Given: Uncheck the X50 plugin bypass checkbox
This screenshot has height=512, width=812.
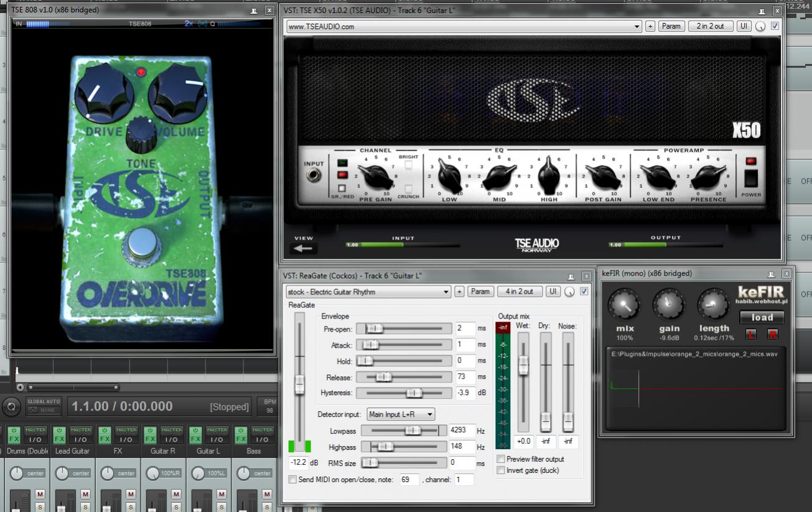Looking at the screenshot, I should (775, 26).
